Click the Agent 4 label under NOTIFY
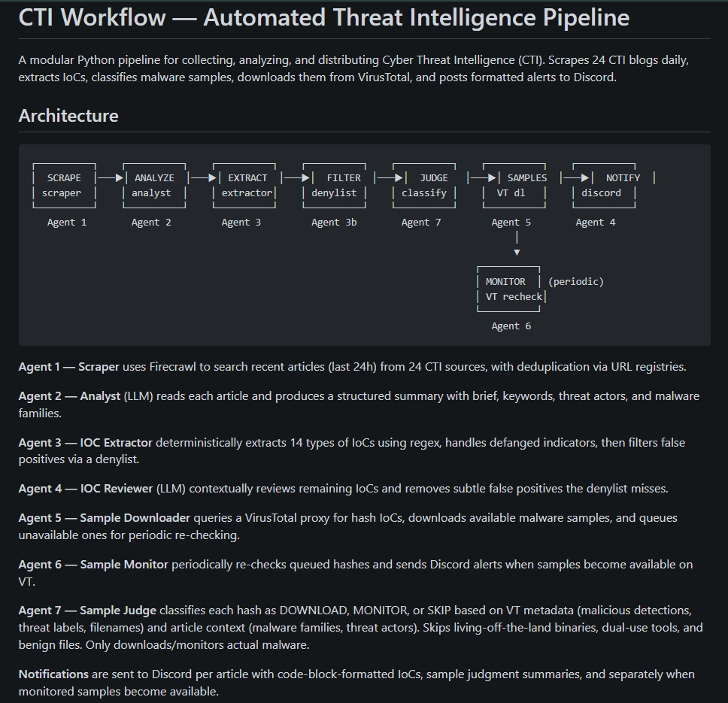Image resolution: width=728 pixels, height=703 pixels. [596, 223]
